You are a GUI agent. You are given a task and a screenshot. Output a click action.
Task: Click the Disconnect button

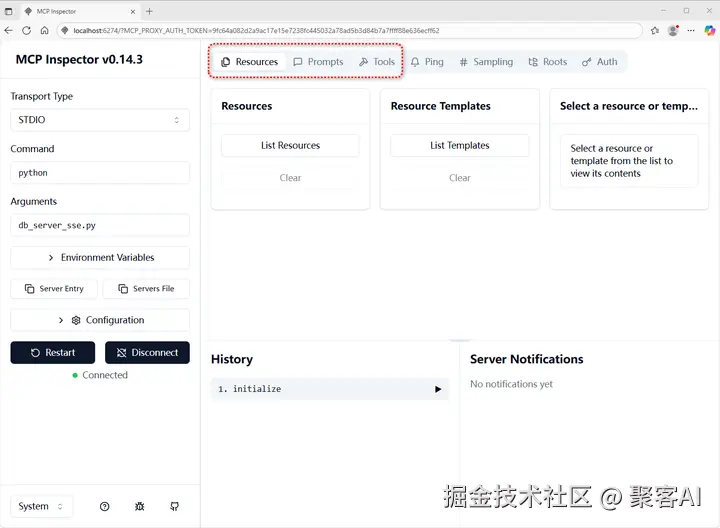coord(147,353)
